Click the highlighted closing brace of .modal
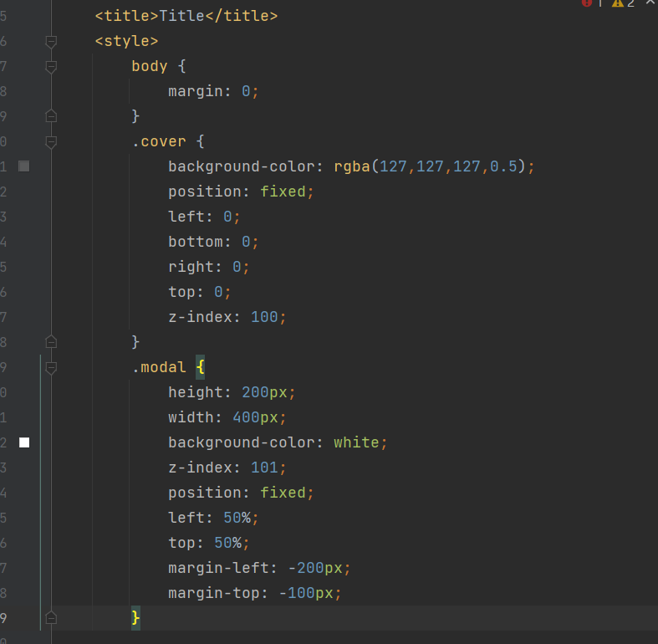 (x=135, y=618)
